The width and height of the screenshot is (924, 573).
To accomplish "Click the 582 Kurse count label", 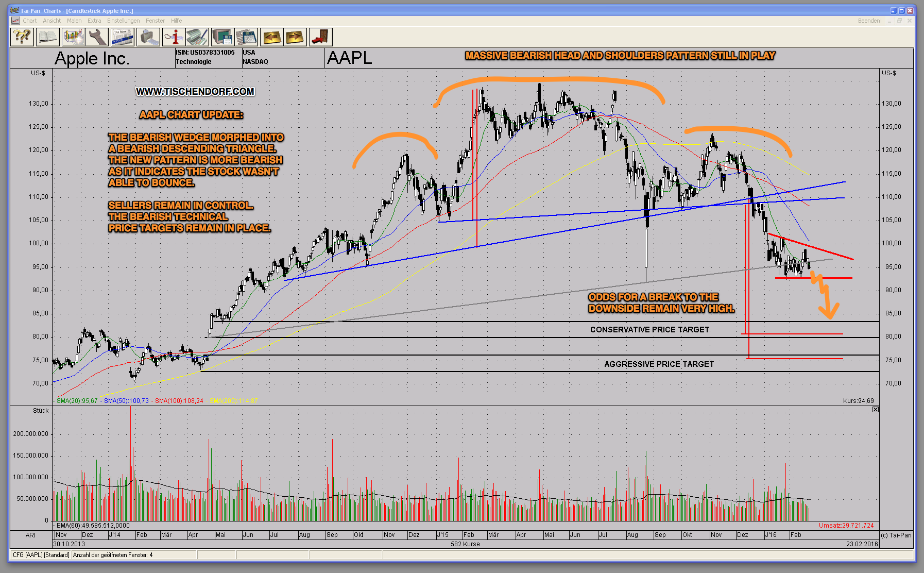I will (x=465, y=544).
